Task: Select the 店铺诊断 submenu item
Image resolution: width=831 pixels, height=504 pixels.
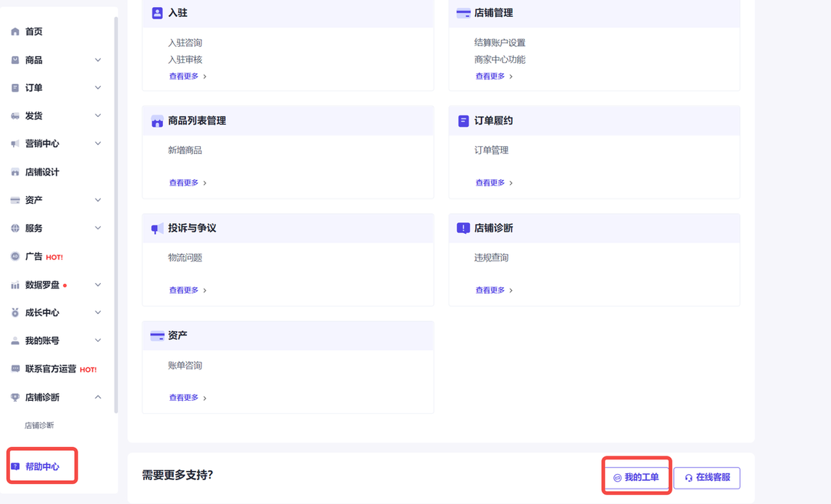Action: tap(39, 426)
